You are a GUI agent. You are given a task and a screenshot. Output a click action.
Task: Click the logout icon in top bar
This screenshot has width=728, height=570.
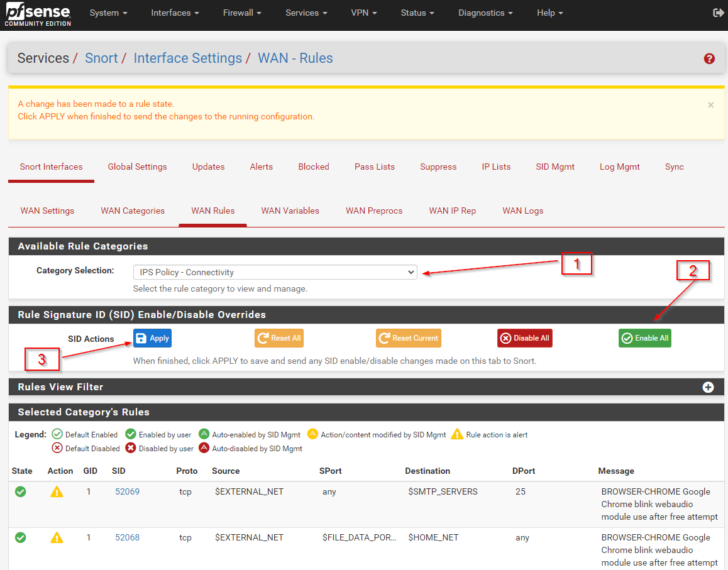click(718, 13)
